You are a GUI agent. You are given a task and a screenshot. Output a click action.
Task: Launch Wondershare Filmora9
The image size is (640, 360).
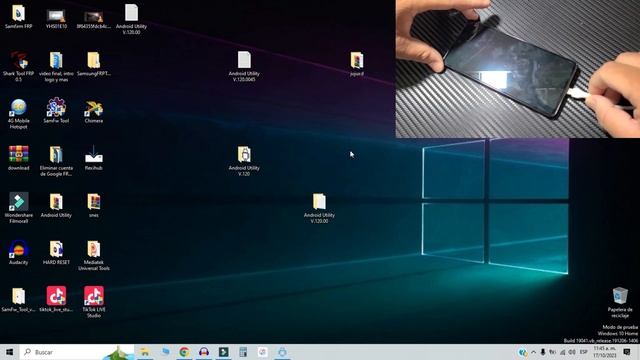pyautogui.click(x=18, y=208)
